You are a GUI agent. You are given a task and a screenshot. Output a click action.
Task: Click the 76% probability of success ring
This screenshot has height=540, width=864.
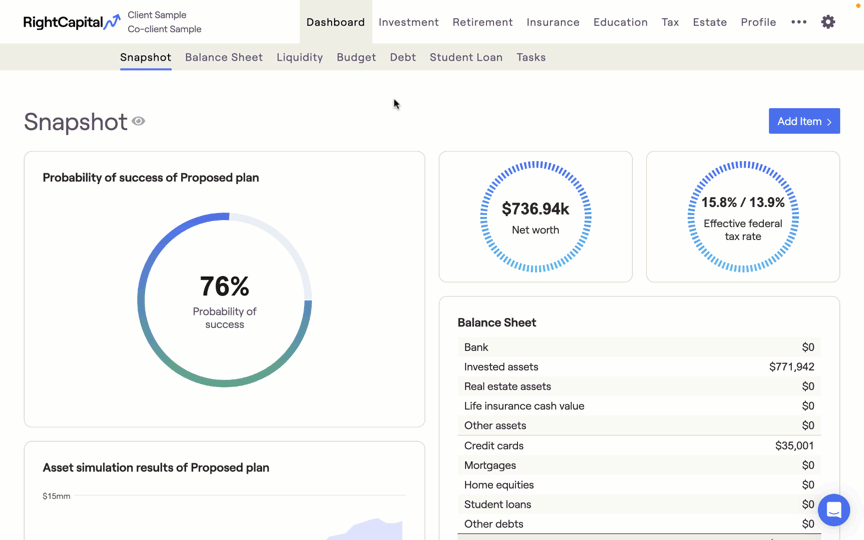point(225,299)
